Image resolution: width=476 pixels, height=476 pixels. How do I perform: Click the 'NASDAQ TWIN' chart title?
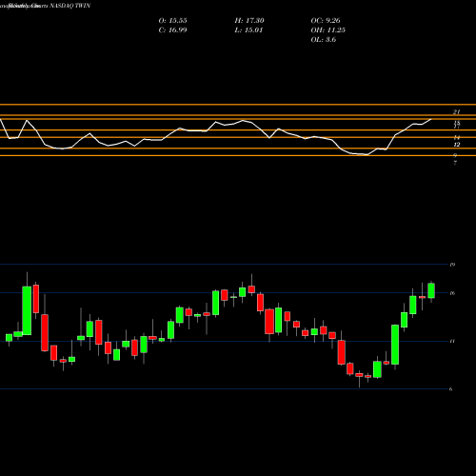[70, 6]
